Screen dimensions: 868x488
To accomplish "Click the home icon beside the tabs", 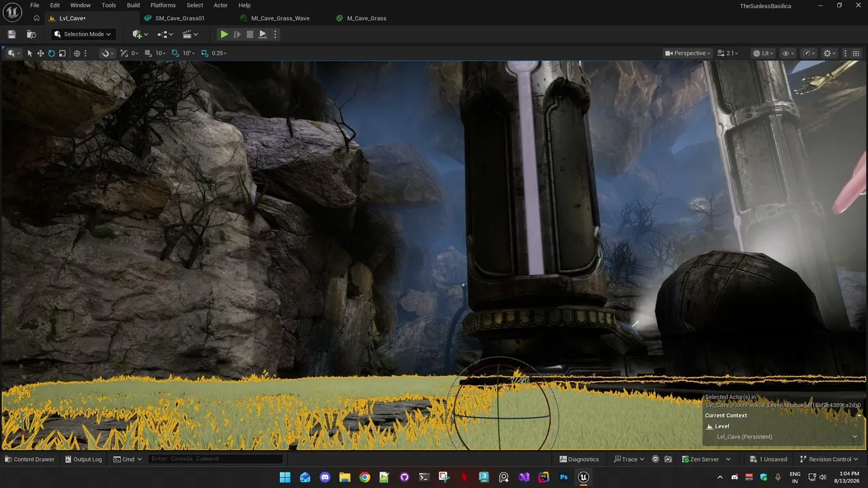I will tap(37, 18).
